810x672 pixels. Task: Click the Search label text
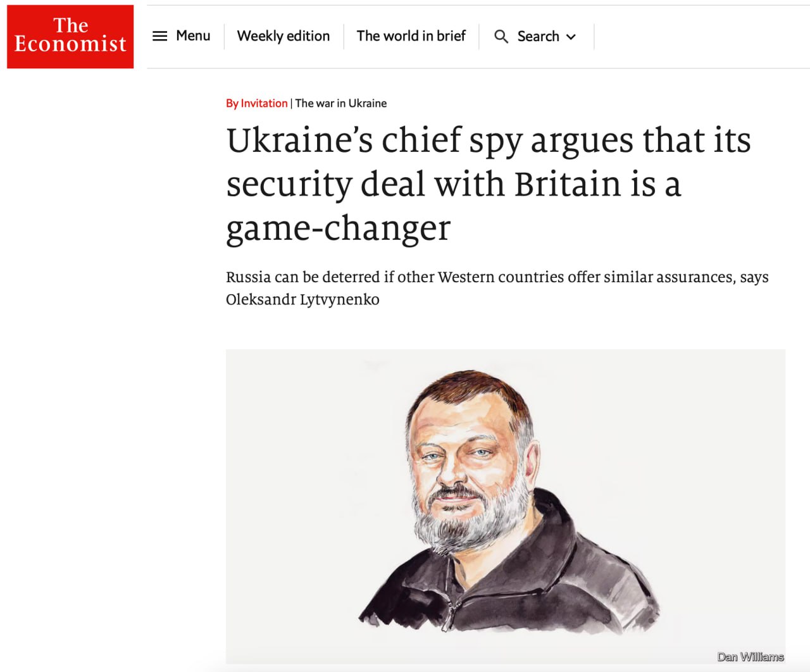click(x=538, y=37)
